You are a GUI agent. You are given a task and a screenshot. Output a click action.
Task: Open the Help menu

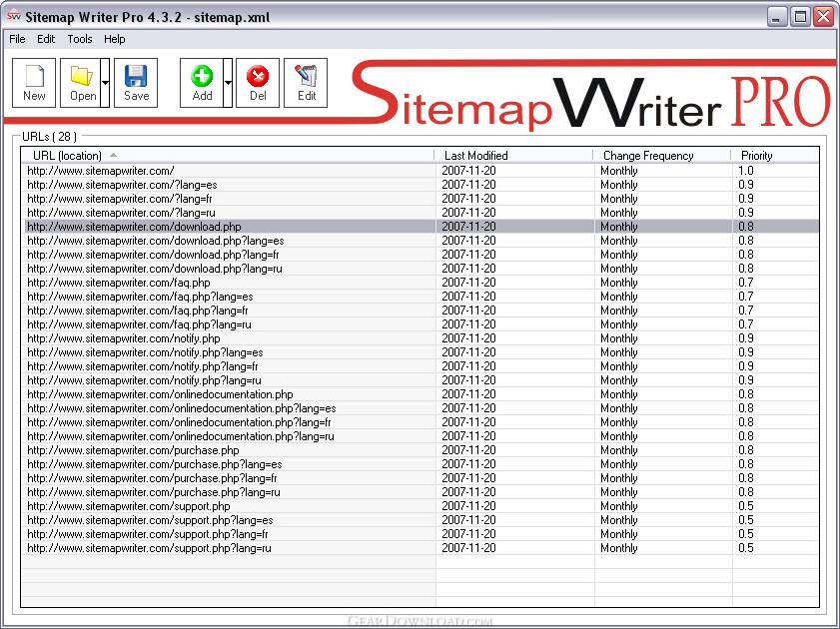(x=114, y=39)
